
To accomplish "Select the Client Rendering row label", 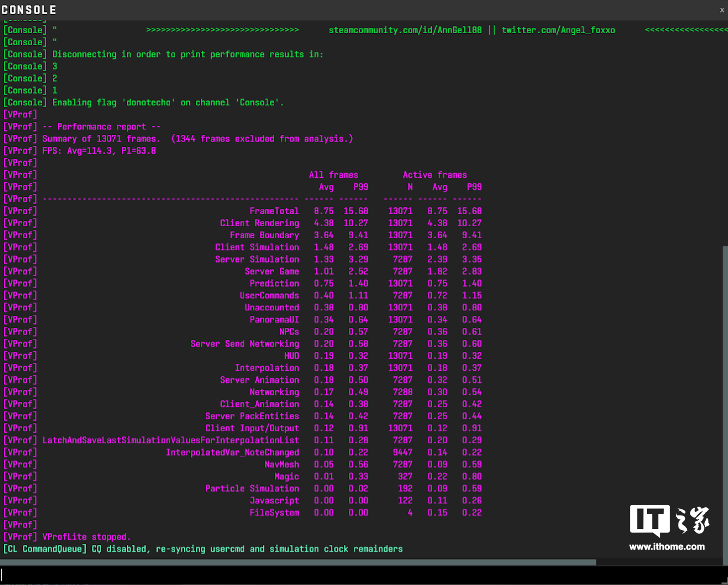I will (259, 223).
